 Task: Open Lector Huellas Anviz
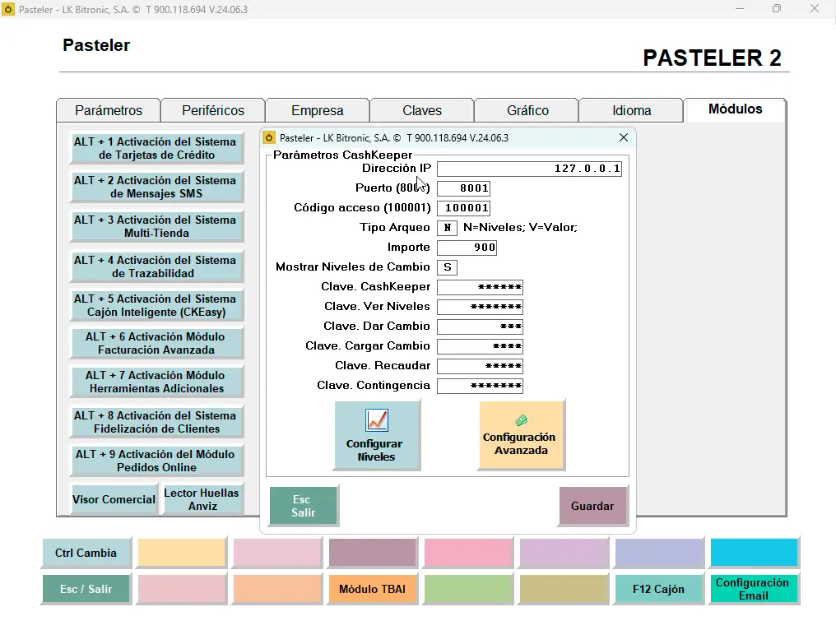pyautogui.click(x=202, y=499)
